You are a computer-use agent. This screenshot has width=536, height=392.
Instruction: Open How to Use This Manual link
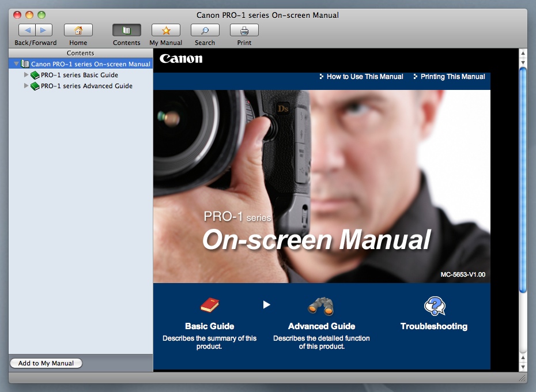(364, 77)
